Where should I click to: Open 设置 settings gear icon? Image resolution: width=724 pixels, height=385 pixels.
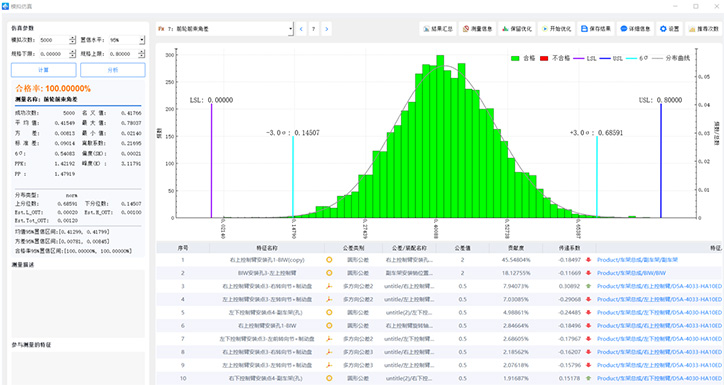click(x=669, y=29)
